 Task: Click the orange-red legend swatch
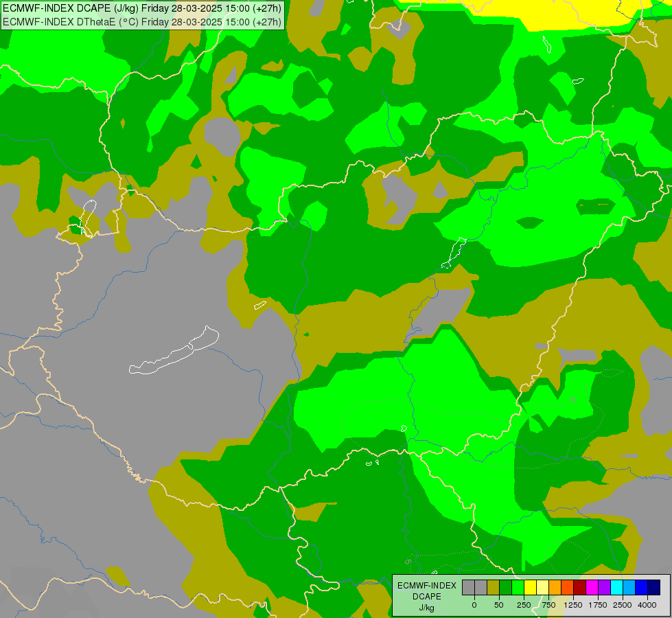click(x=568, y=587)
